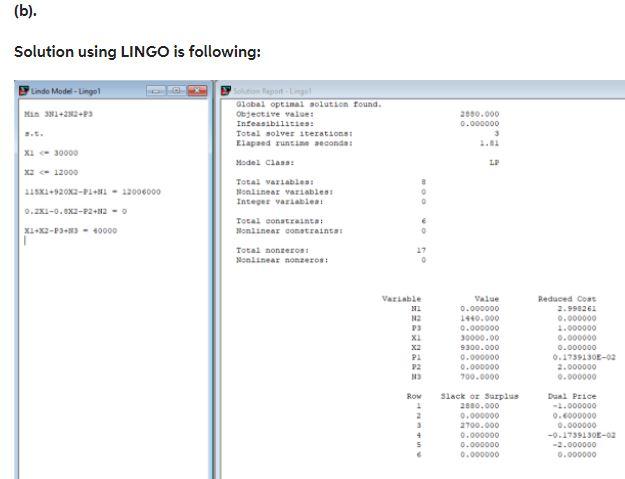Click the 'Integer variables:' label
This screenshot has width=625, height=479.
pyautogui.click(x=280, y=202)
